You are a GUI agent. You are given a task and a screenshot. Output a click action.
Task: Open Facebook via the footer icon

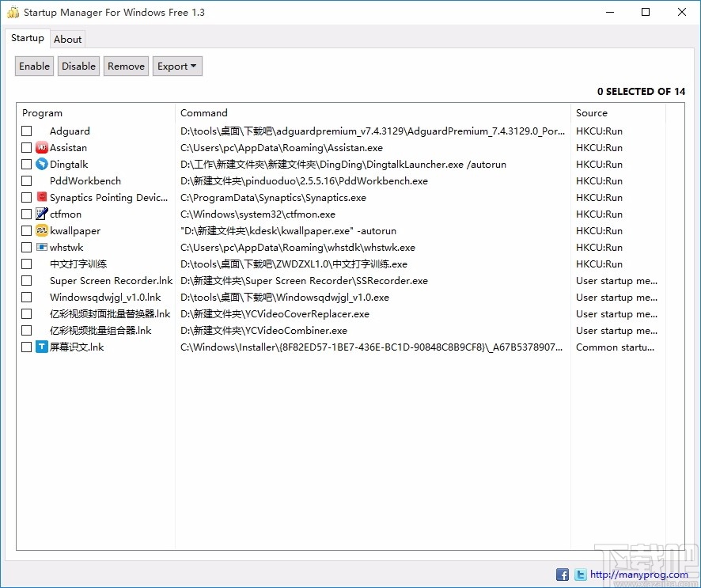tap(562, 574)
